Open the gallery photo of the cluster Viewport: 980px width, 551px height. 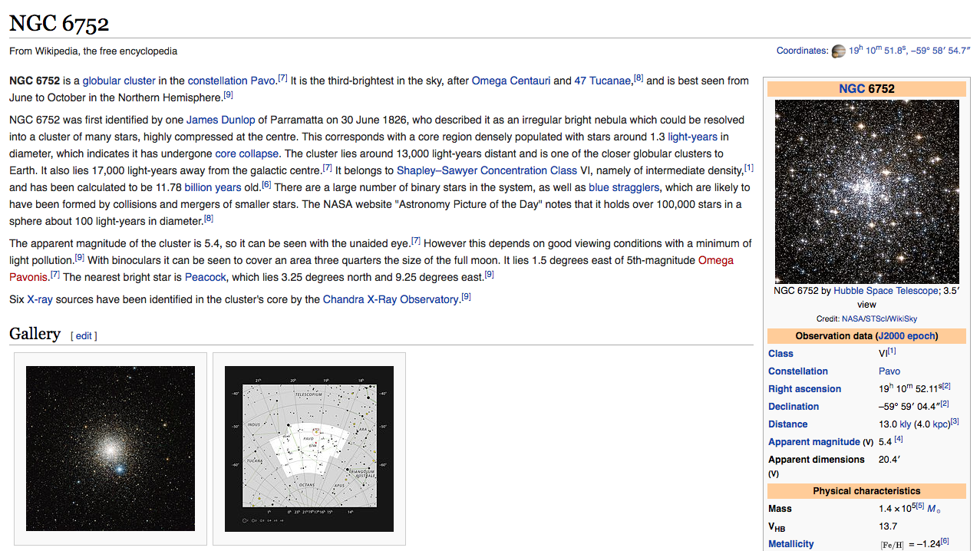111,448
